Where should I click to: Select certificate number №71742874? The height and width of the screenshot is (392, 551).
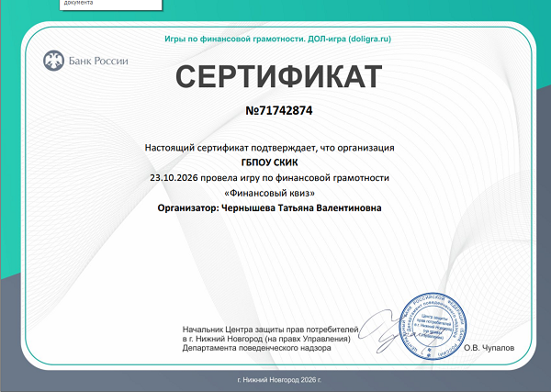[278, 111]
